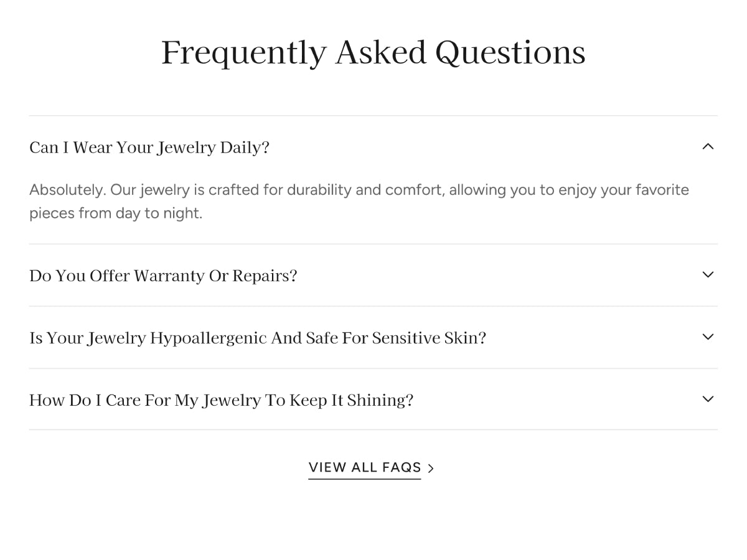
Task: Show answer for 'How Do I Care For My Jewelry'
Action: [221, 400]
